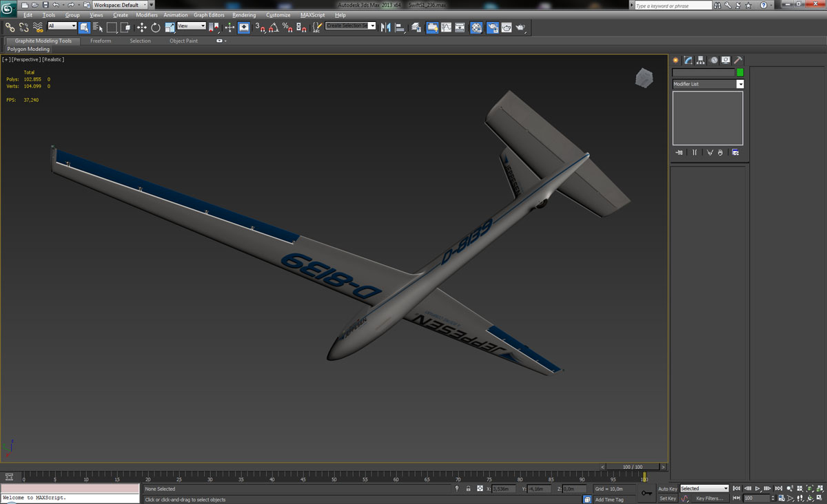Switch to the Create panel star icon
This screenshot has width=827, height=504.
pos(676,61)
